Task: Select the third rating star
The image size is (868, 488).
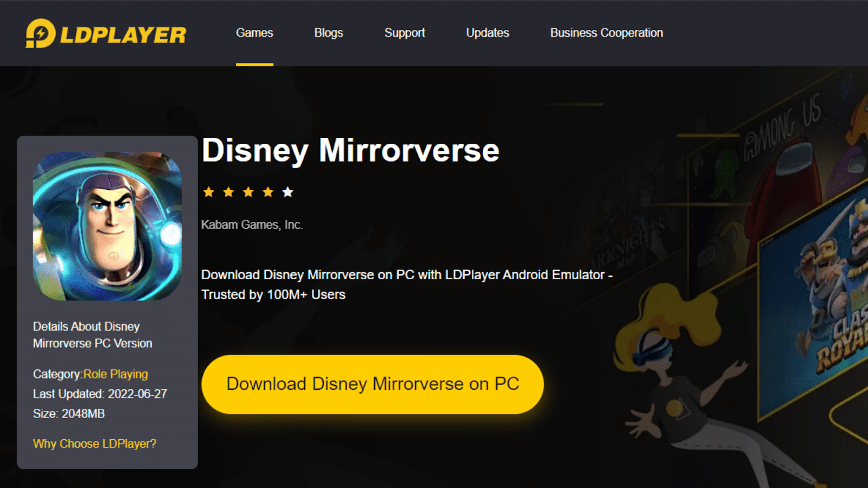Action: (x=248, y=192)
